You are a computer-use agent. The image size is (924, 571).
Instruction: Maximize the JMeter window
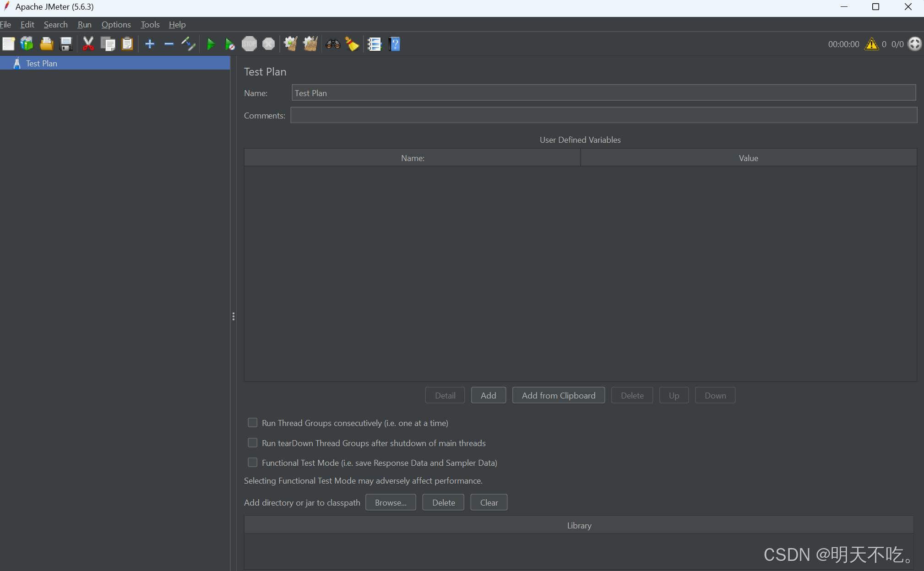click(x=875, y=7)
